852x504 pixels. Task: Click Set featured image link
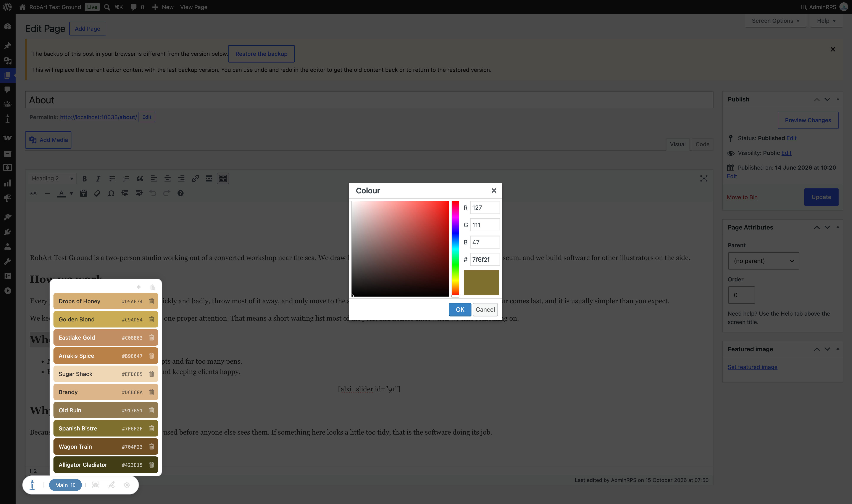tap(752, 367)
